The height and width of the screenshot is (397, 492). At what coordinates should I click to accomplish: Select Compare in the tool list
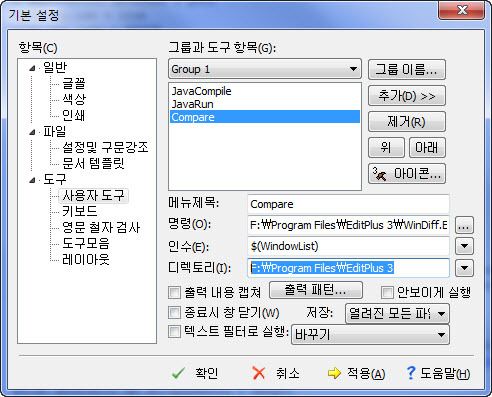tap(265, 117)
